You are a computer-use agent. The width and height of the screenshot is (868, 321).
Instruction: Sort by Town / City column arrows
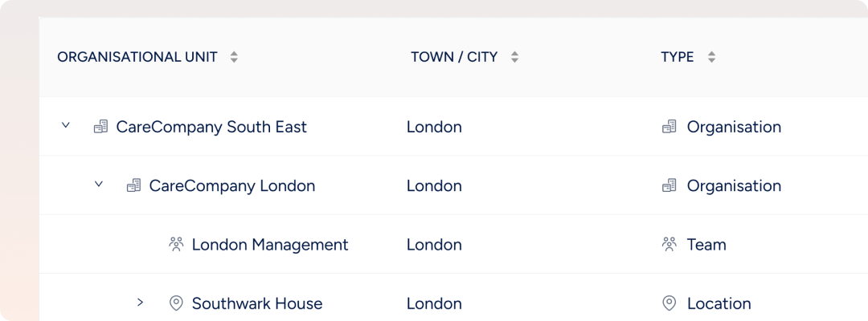pyautogui.click(x=514, y=57)
